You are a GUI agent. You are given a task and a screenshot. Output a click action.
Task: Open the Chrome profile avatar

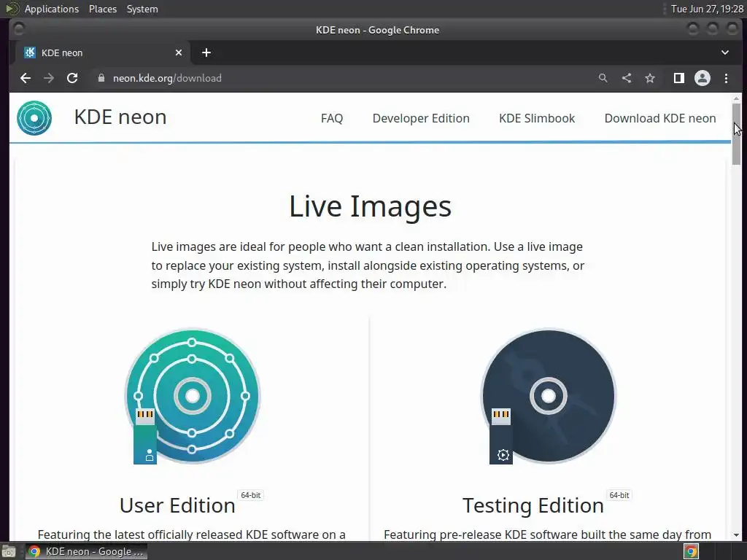(703, 78)
